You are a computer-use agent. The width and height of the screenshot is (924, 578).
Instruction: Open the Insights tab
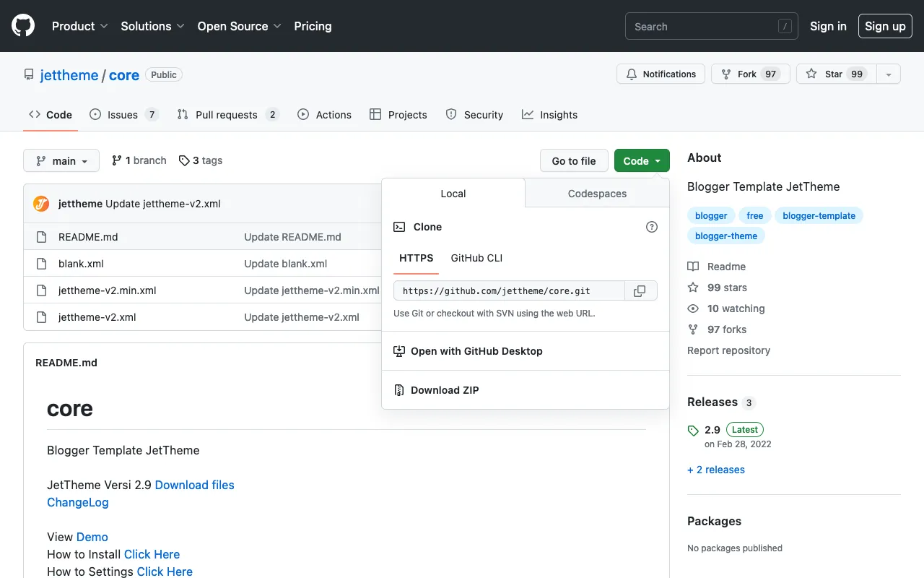tap(550, 115)
